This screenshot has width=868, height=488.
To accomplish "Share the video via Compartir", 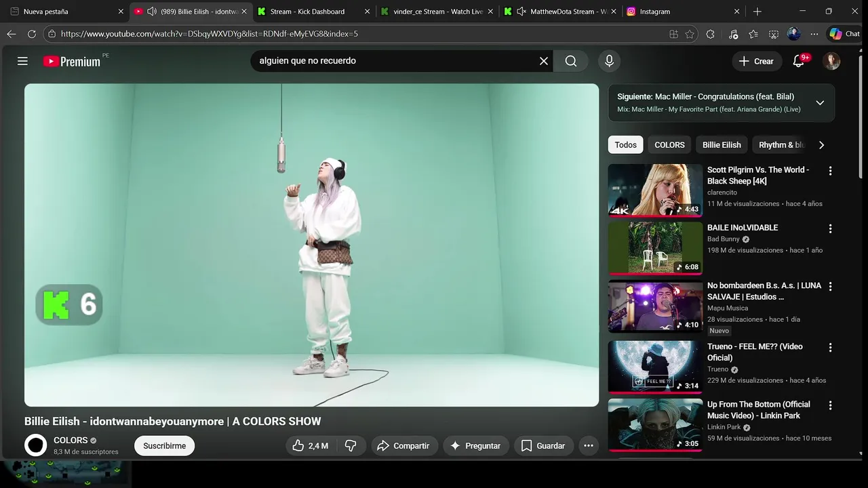I will [x=403, y=445].
